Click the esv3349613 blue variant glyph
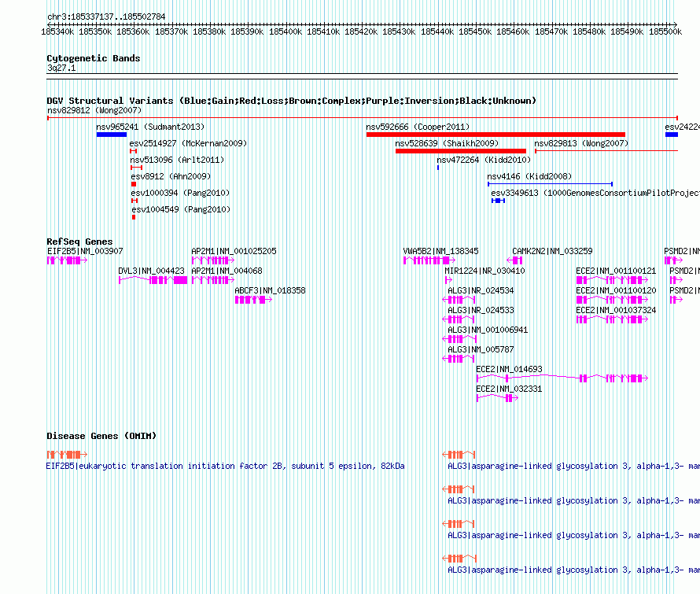This screenshot has width=700, height=594. click(x=498, y=201)
